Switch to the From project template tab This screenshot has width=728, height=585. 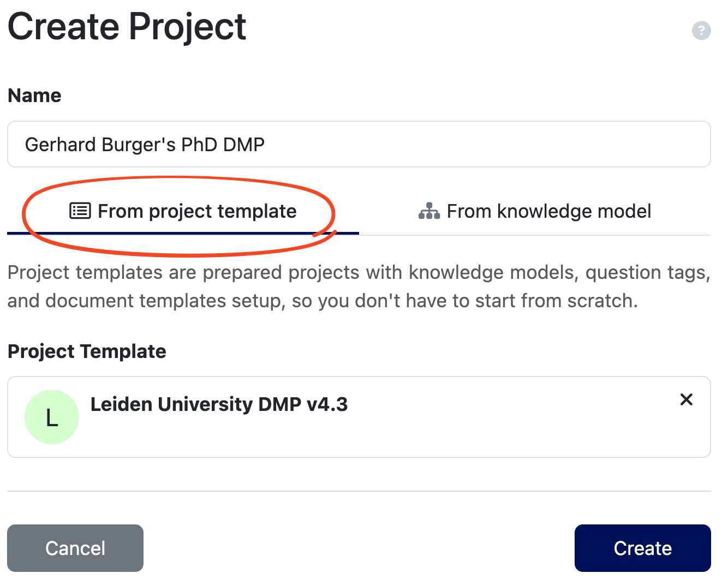[x=183, y=211]
